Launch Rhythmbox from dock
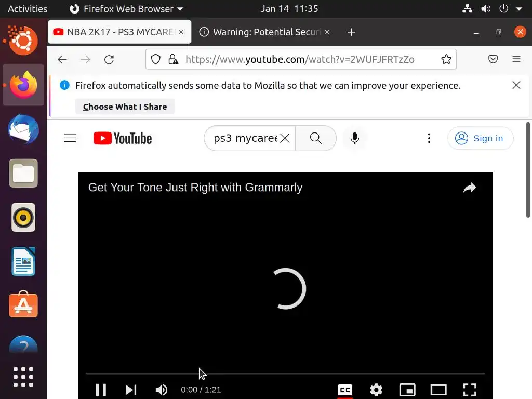 coord(23,218)
